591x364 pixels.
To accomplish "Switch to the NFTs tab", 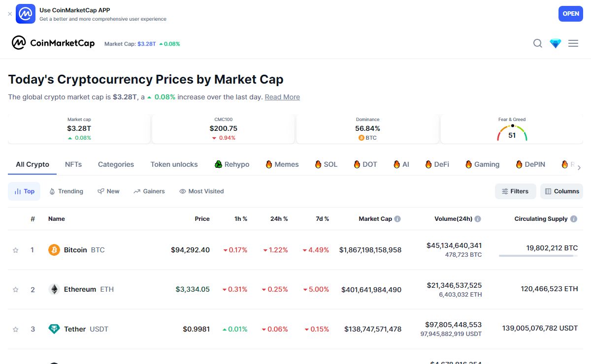I will pyautogui.click(x=73, y=164).
